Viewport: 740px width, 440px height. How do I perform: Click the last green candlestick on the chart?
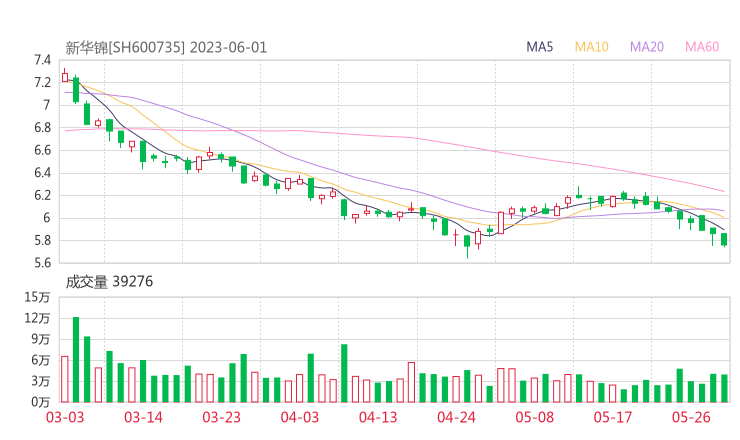click(x=724, y=239)
